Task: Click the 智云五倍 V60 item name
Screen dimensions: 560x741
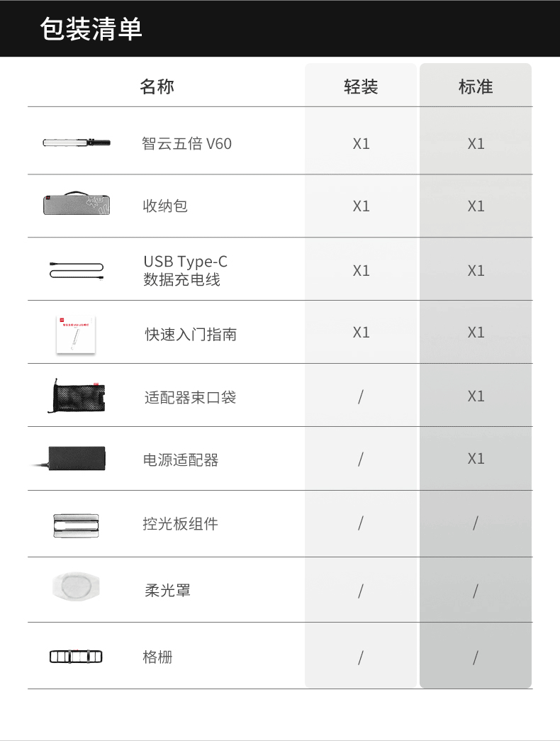Action: coord(186,143)
